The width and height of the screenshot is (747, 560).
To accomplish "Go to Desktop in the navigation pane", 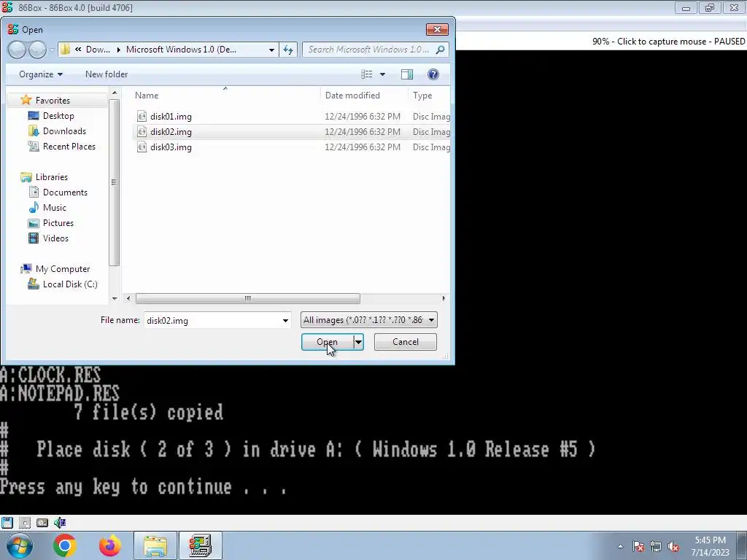I will (58, 116).
